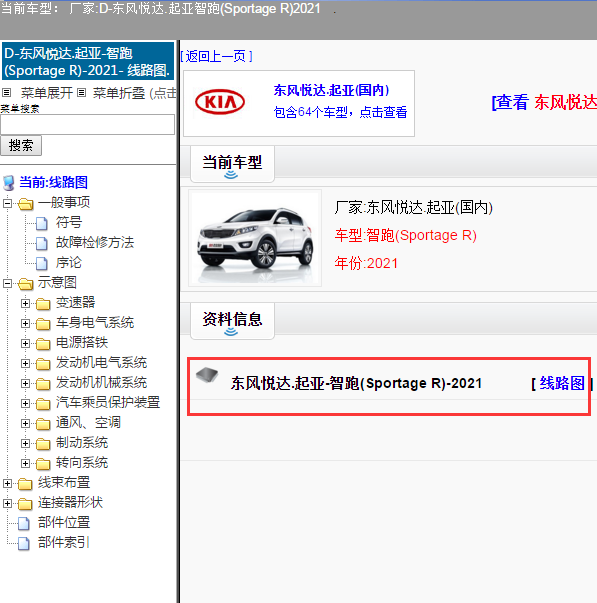Open 故障检修方法 in the tree
Viewport: 597px width, 603px height.
click(95, 243)
